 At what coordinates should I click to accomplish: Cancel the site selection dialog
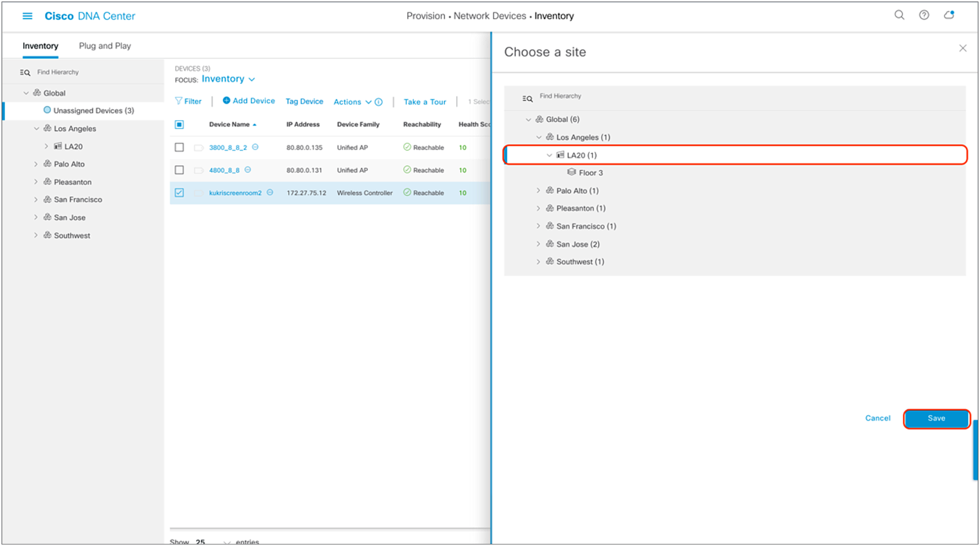pos(878,417)
